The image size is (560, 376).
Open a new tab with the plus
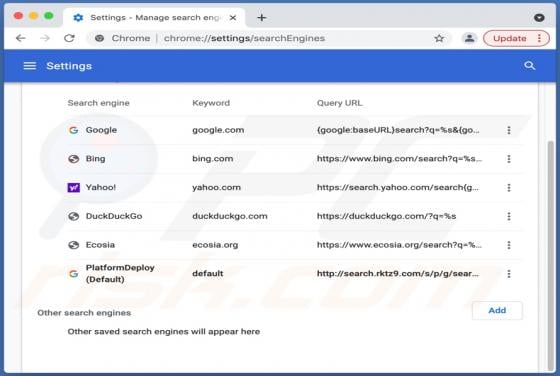pos(261,17)
